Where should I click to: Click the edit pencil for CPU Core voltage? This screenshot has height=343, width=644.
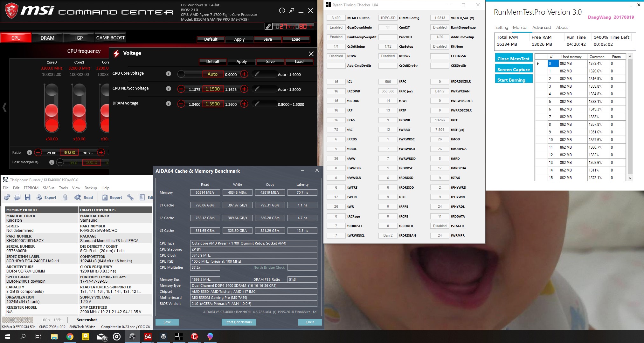[257, 74]
